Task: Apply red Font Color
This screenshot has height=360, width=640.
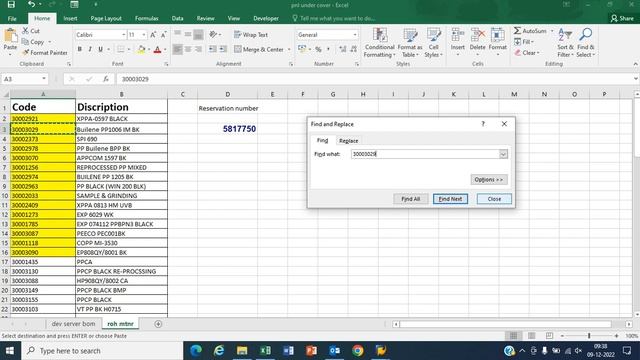Action: tap(158, 49)
